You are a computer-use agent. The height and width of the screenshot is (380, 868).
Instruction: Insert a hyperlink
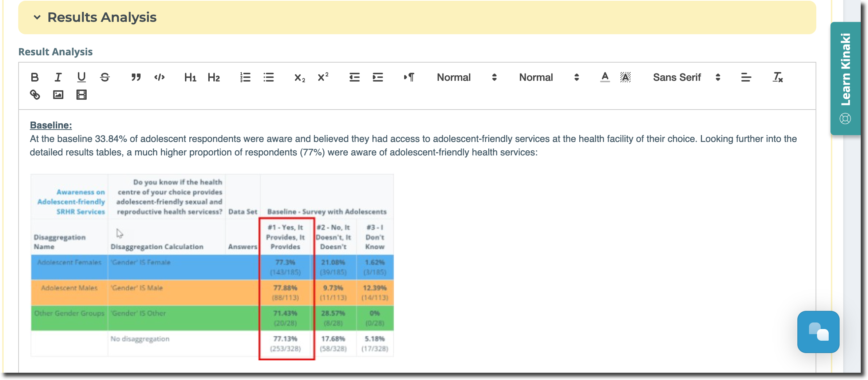(35, 95)
